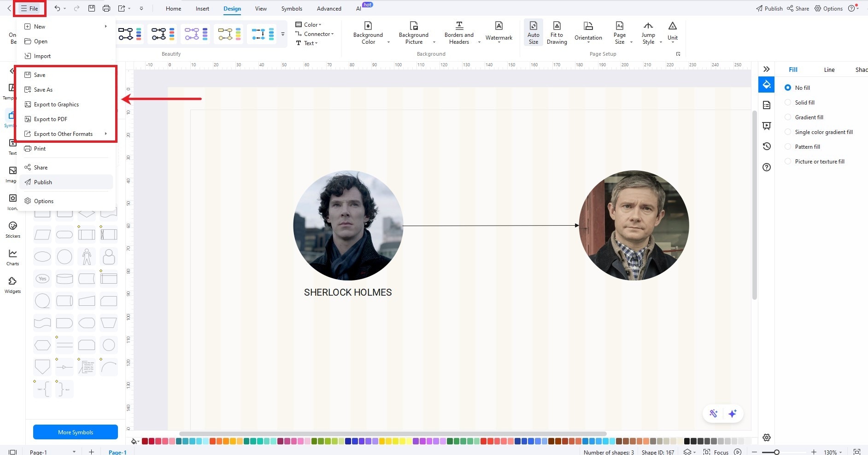
Task: Select the Background Color tool
Action: (x=368, y=33)
